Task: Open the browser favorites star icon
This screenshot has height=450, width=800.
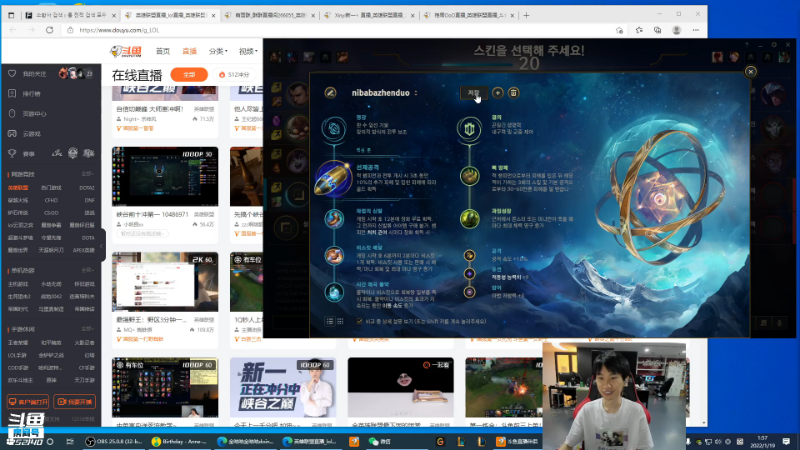Action: point(639,30)
